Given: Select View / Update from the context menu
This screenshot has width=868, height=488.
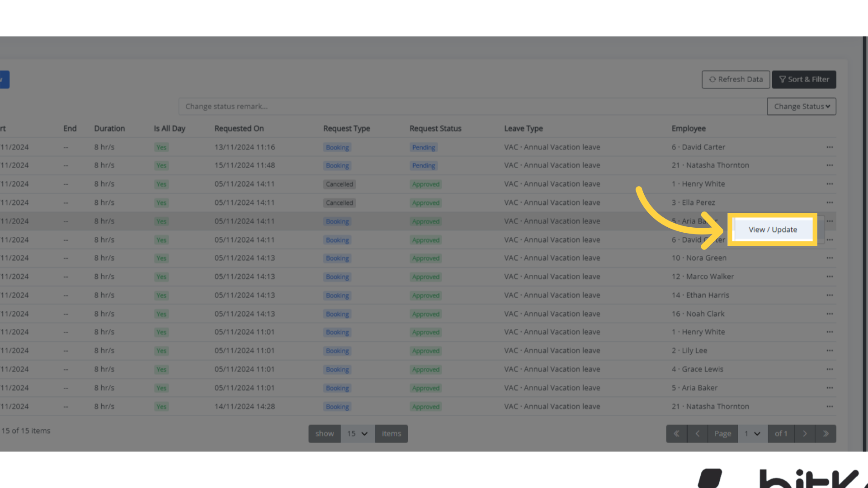Looking at the screenshot, I should coord(772,230).
